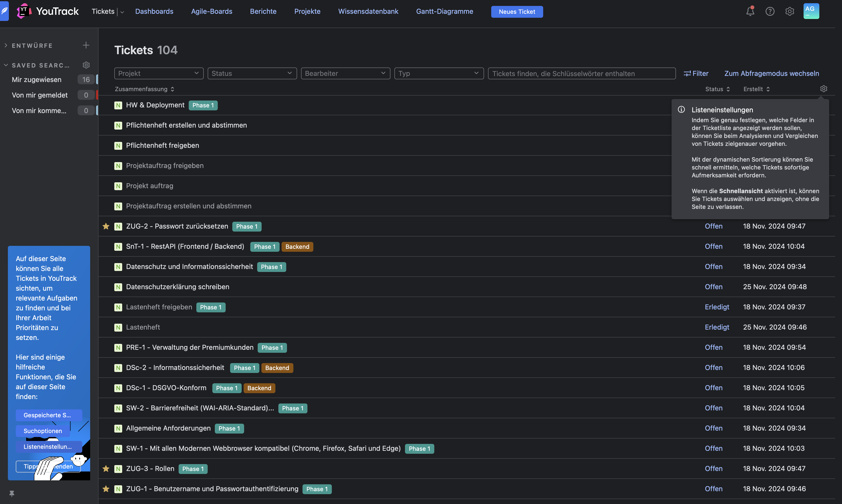Viewport: 842px width, 504px height.
Task: Click the ticket keyword search field
Action: [x=581, y=73]
